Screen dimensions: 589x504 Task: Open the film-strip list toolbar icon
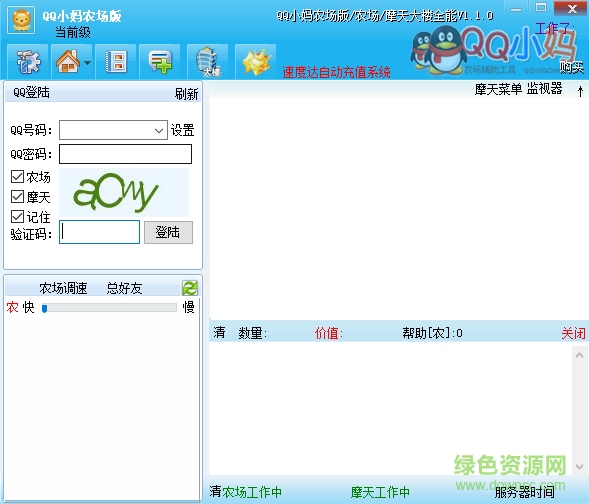click(116, 62)
